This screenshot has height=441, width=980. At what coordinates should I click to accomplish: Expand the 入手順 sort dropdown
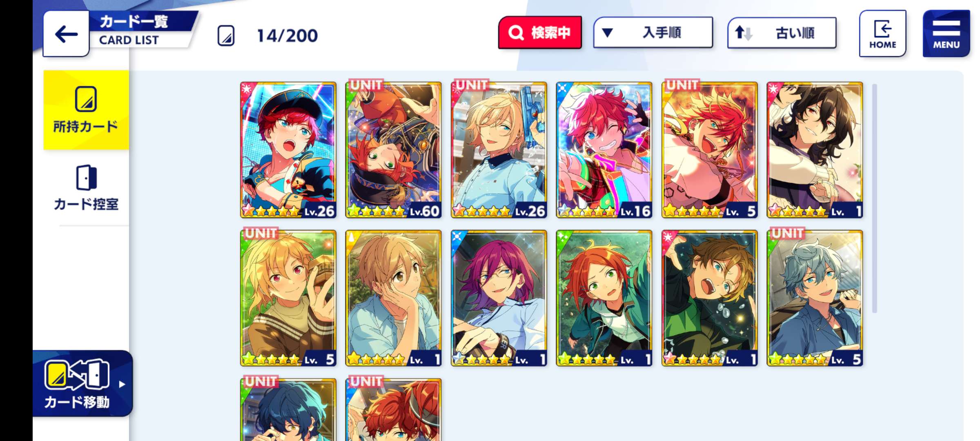(x=653, y=33)
